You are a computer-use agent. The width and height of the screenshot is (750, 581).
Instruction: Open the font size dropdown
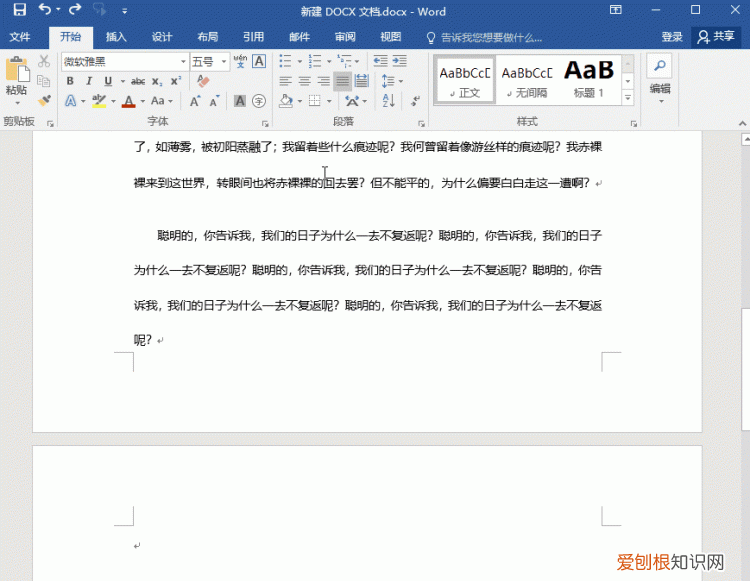click(224, 62)
